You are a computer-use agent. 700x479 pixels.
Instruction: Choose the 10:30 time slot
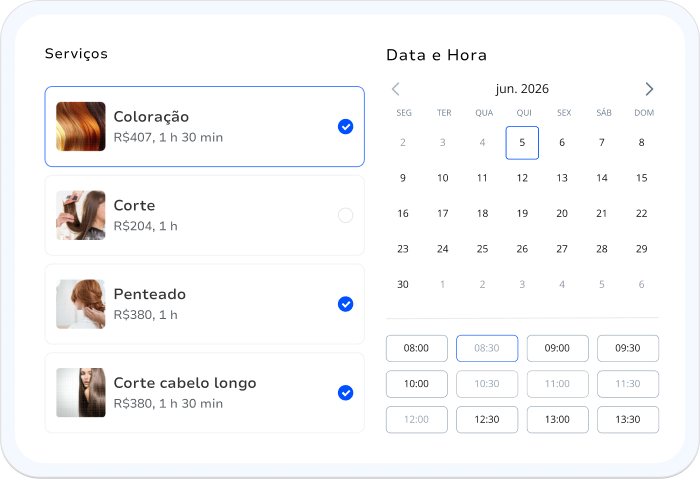point(487,384)
